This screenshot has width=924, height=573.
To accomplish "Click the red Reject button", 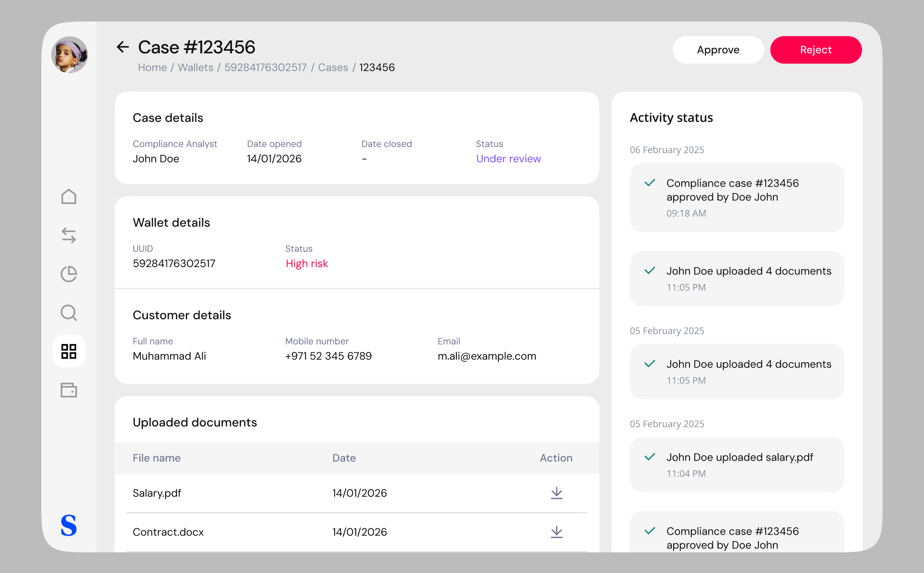I will (x=816, y=50).
